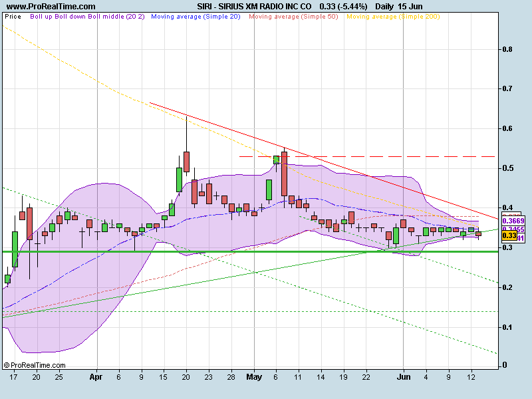This screenshot has width=532, height=399.
Task: Click the 0.7 price axis label
Action: tap(507, 88)
